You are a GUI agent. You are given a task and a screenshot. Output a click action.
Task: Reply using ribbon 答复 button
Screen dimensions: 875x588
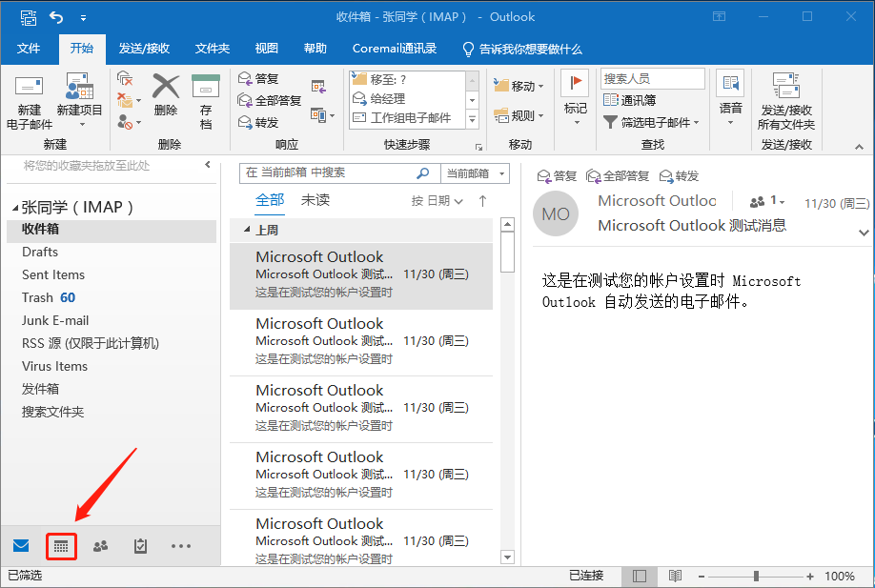tap(258, 79)
